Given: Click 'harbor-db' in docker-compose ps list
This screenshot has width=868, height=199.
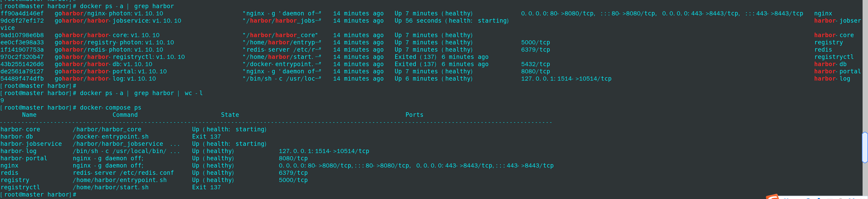Looking at the screenshot, I should point(17,137).
